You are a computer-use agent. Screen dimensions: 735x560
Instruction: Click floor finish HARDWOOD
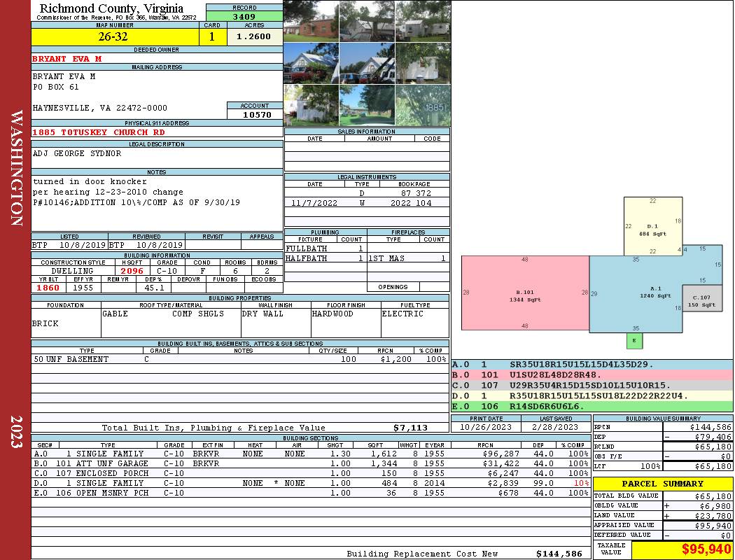pyautogui.click(x=332, y=314)
